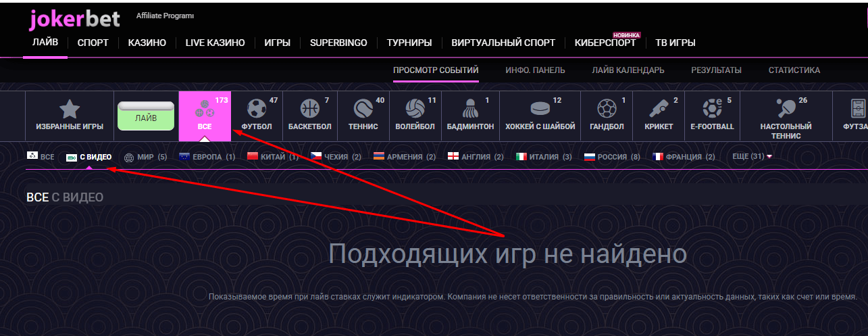
Task: Filter by Италия flag
Action: coord(521,157)
